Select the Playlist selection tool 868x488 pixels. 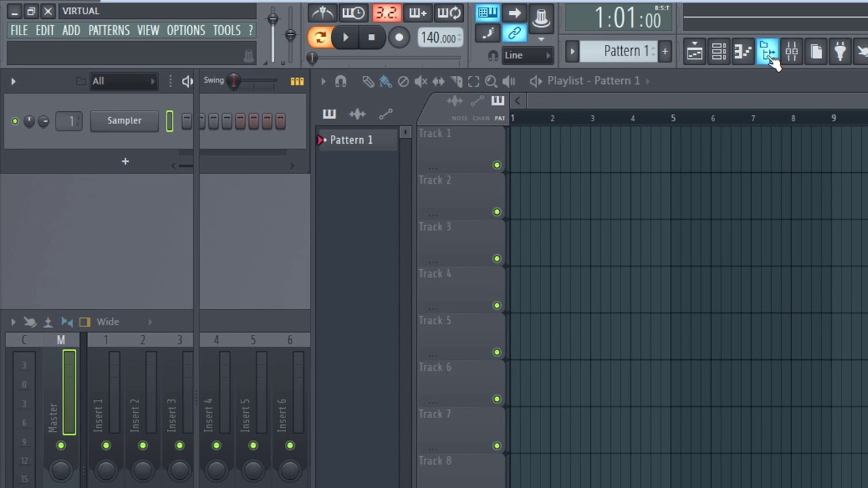pyautogui.click(x=473, y=81)
